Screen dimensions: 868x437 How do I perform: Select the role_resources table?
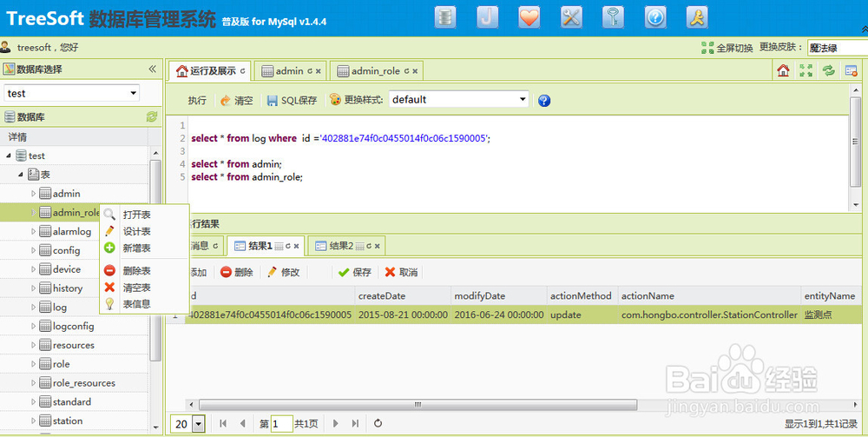[83, 383]
